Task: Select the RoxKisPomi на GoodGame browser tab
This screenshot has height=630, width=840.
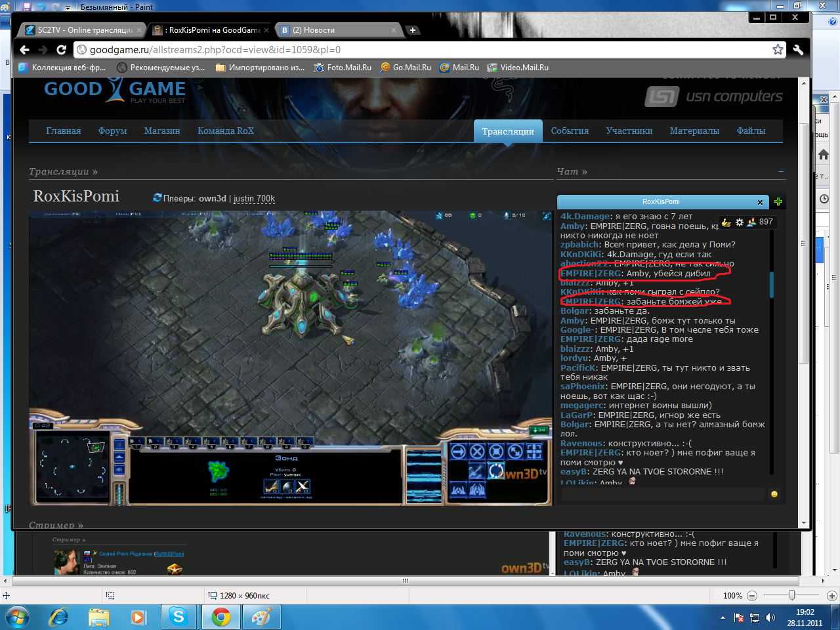Action: coord(211,30)
